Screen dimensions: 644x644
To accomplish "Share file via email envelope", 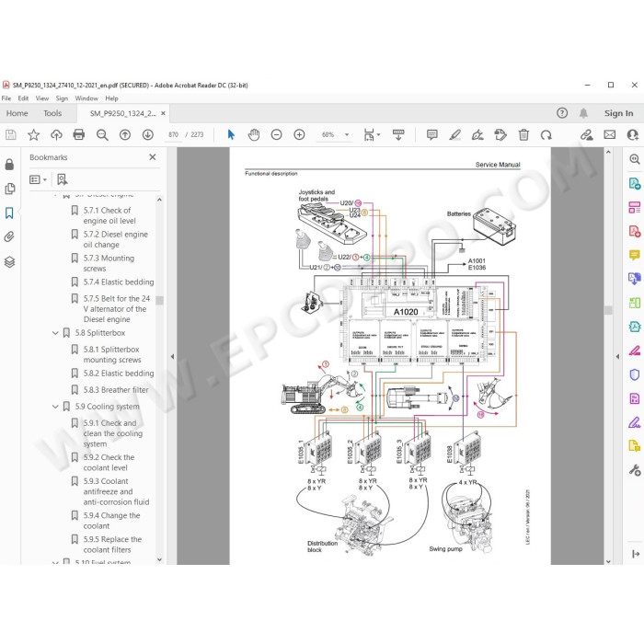I will pyautogui.click(x=609, y=134).
